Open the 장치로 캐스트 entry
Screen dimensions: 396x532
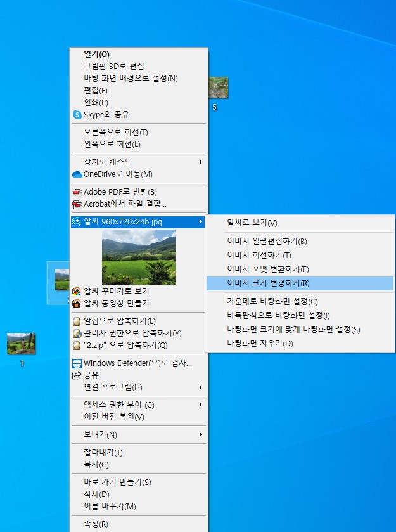click(139, 162)
